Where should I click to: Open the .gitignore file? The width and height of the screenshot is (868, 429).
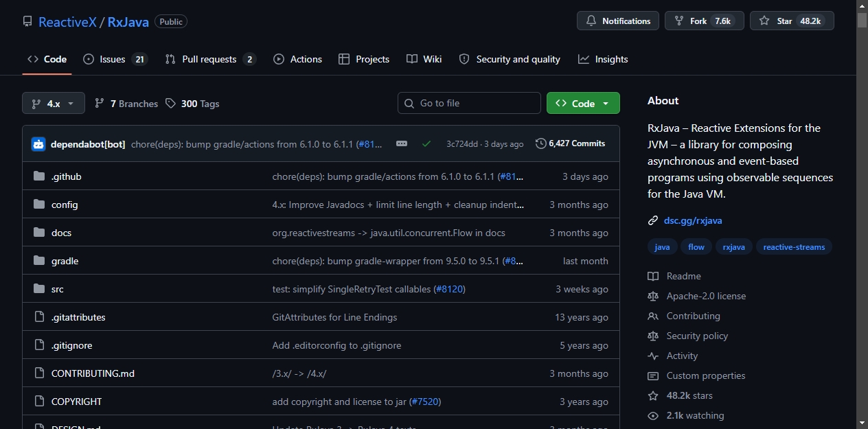tap(71, 345)
